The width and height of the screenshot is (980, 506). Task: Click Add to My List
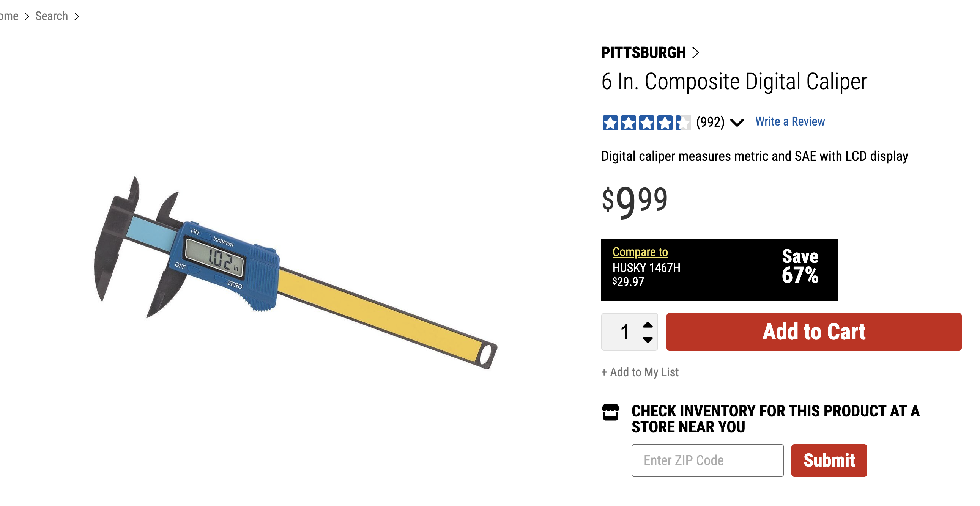(x=640, y=372)
